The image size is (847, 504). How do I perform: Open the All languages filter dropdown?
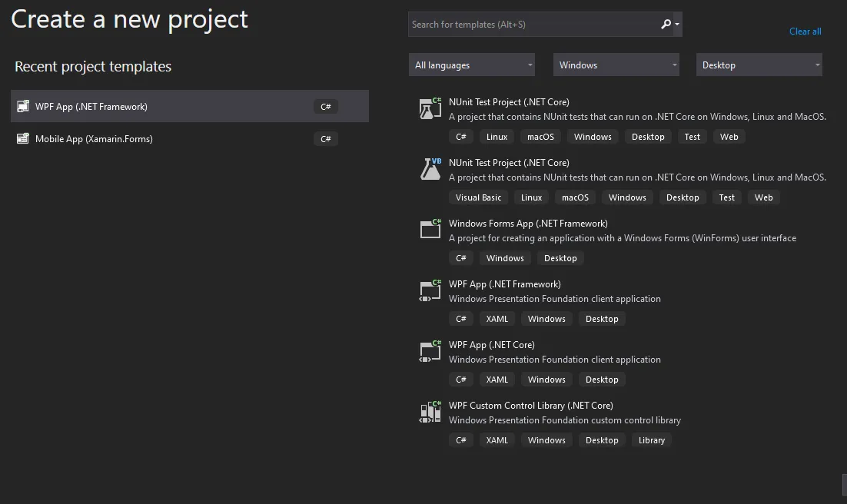[x=472, y=65]
